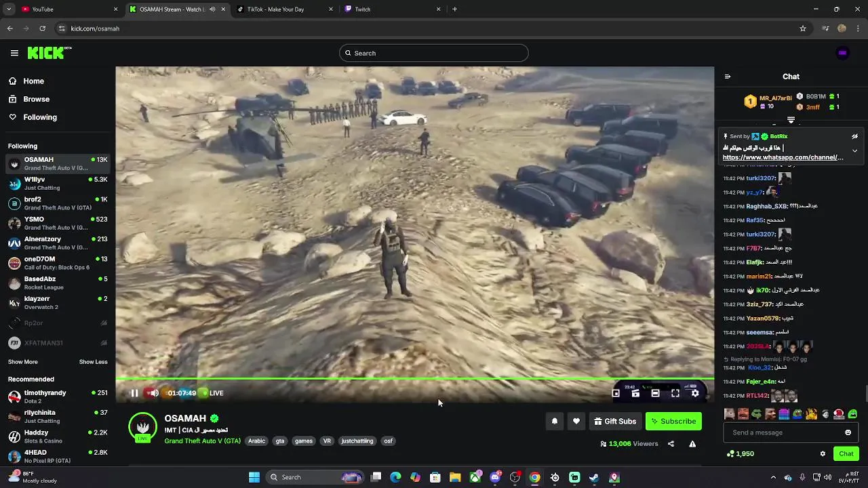Open the tab search dropdown arrow

click(x=8, y=9)
